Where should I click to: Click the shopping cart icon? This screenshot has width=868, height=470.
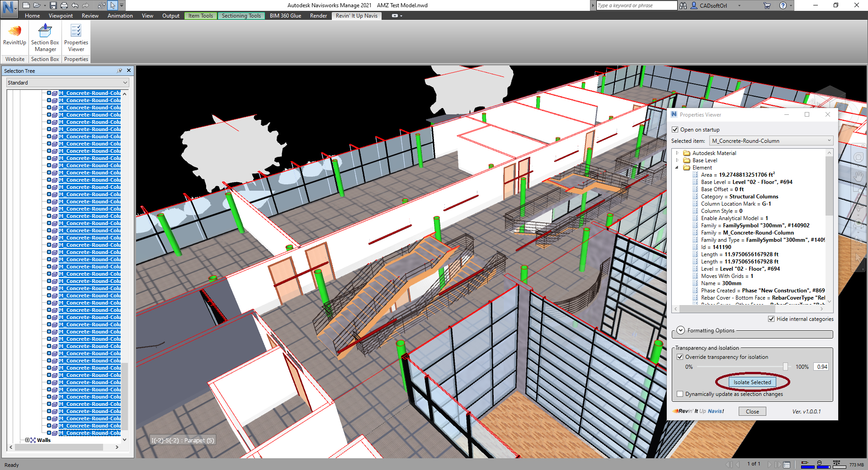[767, 5]
